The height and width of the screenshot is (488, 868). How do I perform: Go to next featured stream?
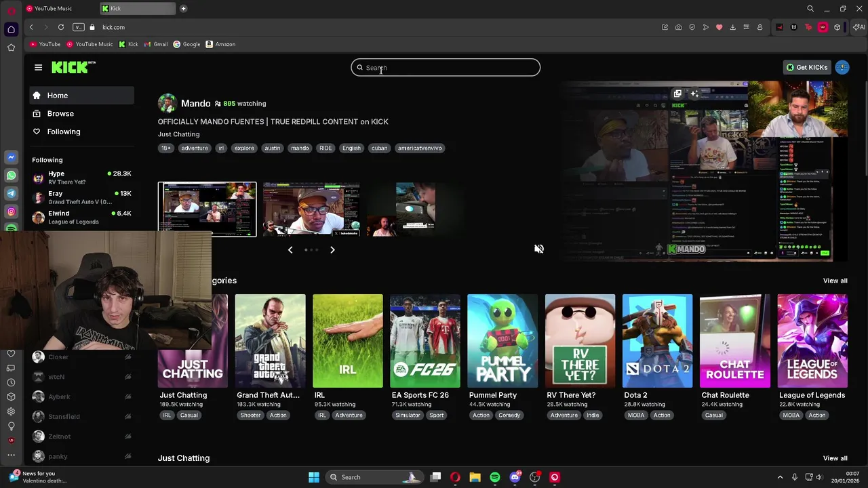pyautogui.click(x=332, y=250)
